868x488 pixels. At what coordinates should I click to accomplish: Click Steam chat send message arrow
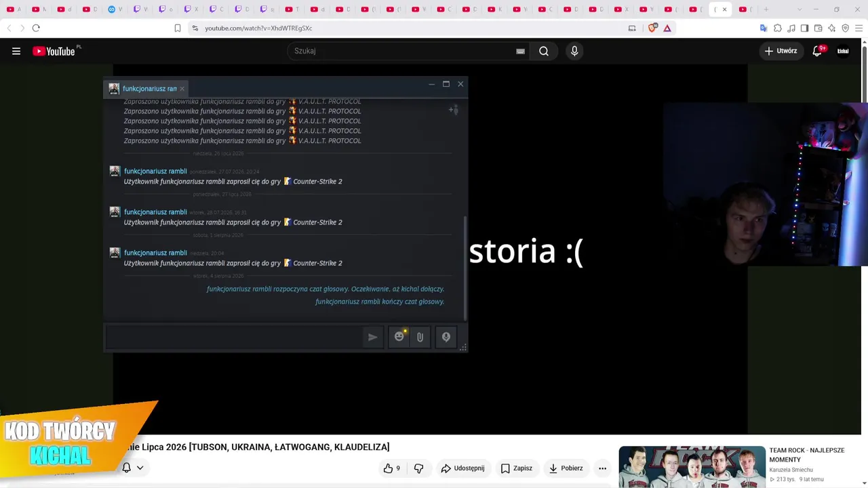coord(372,337)
